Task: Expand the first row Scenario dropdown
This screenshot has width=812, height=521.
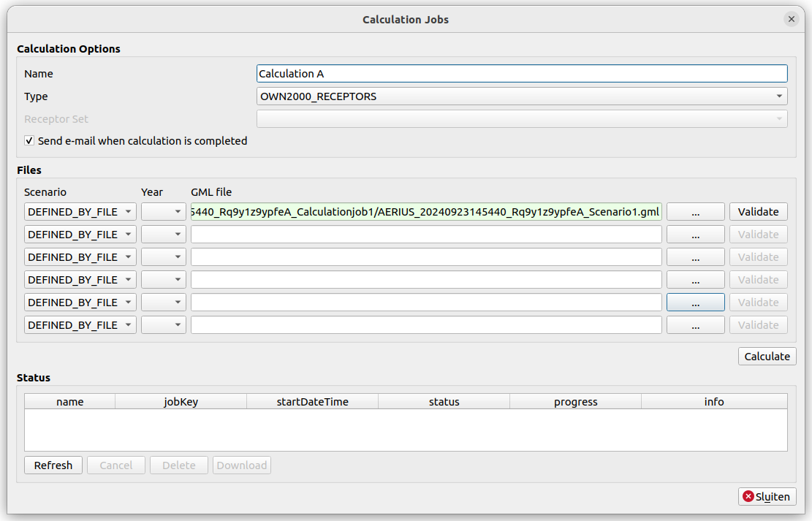Action: [x=80, y=212]
